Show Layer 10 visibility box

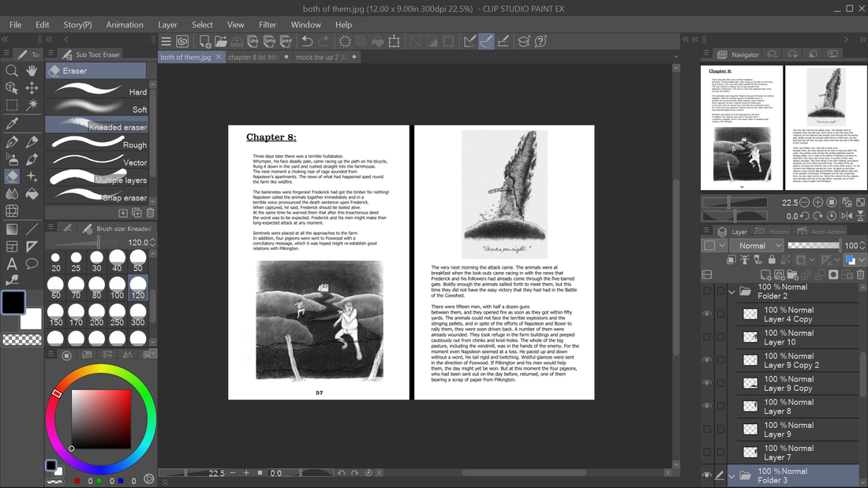coord(707,337)
